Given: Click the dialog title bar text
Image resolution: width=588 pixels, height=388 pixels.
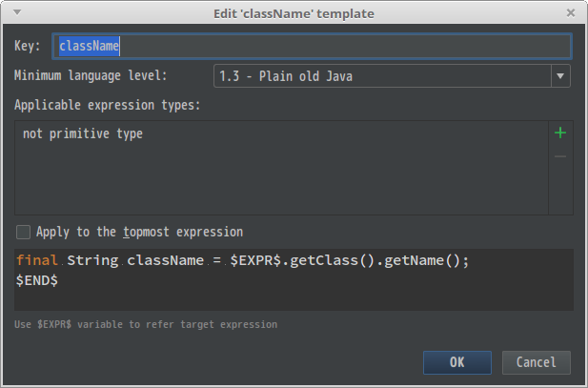Looking at the screenshot, I should [x=294, y=12].
